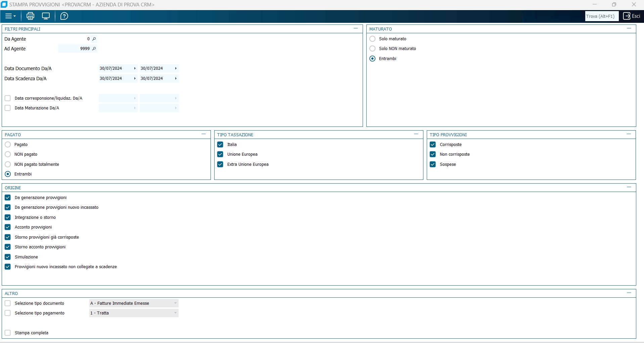Click the Esci exit button

coord(632,16)
